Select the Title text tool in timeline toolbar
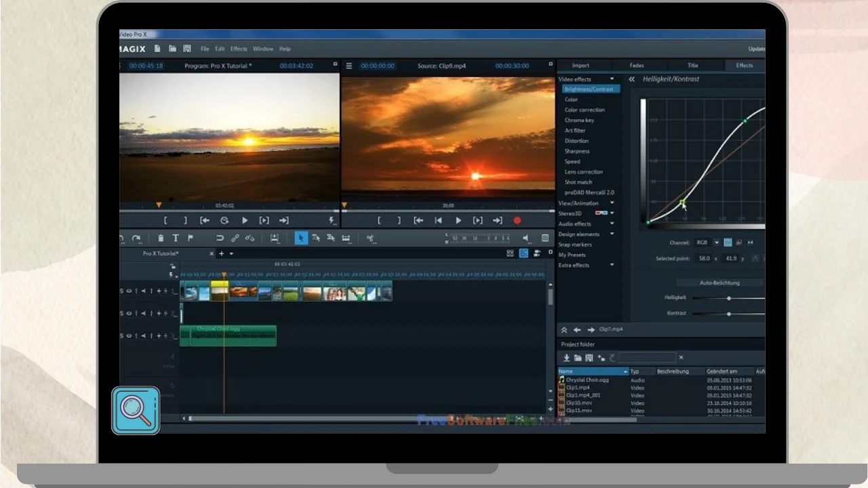The width and height of the screenshot is (868, 488). click(176, 238)
